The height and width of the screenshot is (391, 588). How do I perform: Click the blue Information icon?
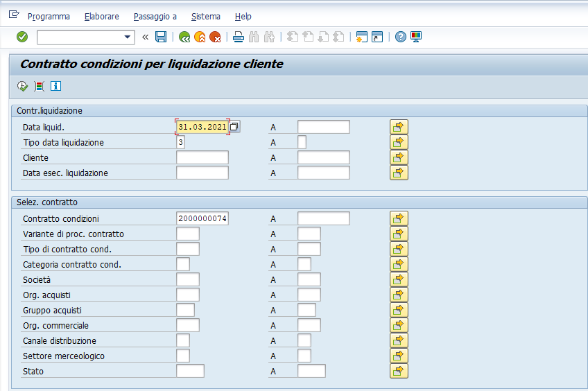click(55, 86)
